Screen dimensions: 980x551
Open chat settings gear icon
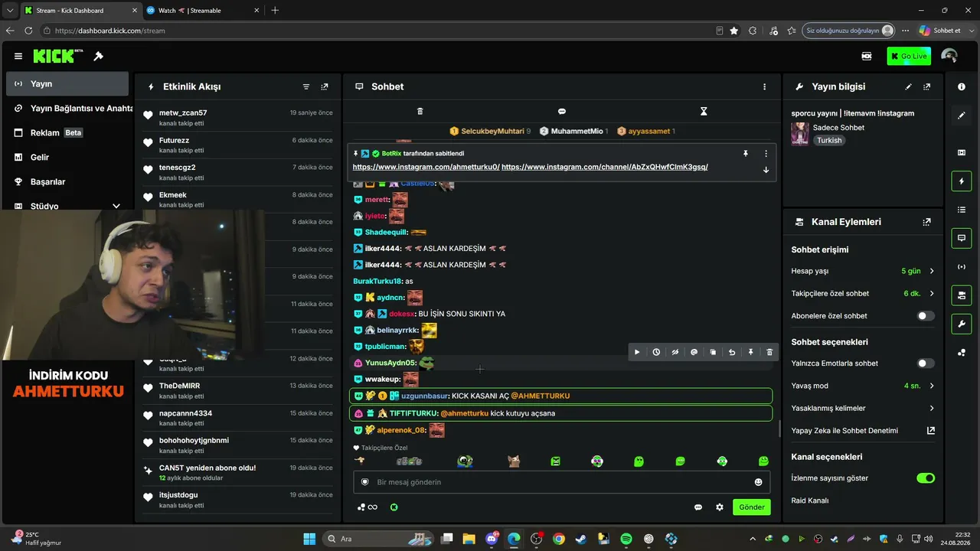point(720,507)
